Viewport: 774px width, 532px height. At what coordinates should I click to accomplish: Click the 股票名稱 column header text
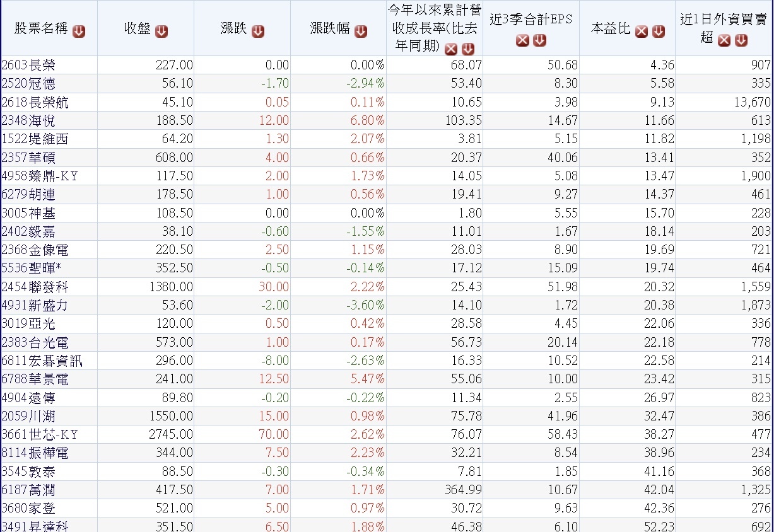pos(42,29)
